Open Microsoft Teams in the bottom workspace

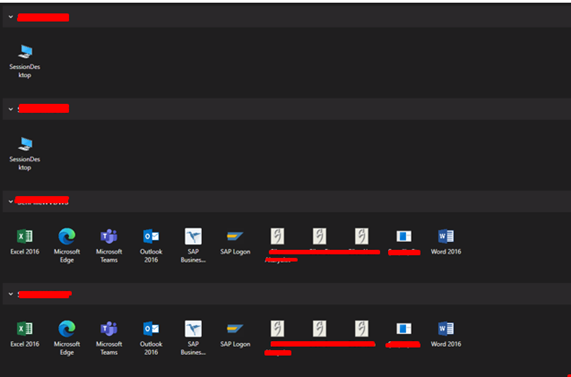(109, 337)
